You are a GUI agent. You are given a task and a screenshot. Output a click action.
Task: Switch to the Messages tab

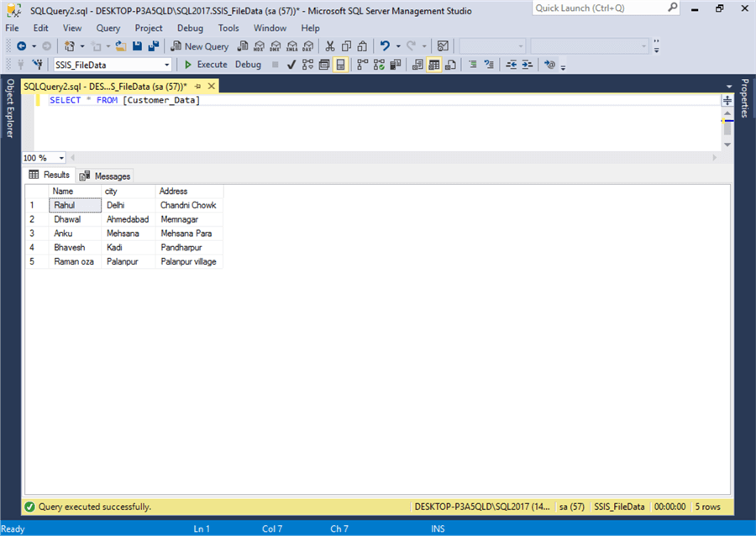(111, 175)
